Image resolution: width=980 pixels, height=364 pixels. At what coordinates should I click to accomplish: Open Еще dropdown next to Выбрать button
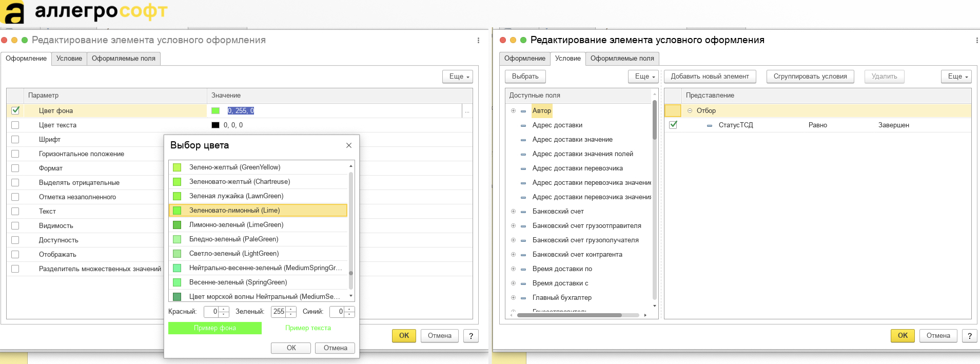(x=643, y=76)
